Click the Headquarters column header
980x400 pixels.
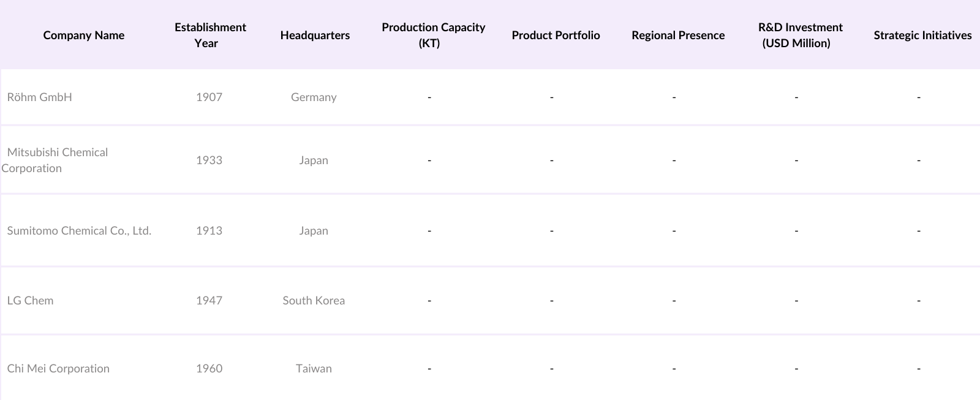315,36
